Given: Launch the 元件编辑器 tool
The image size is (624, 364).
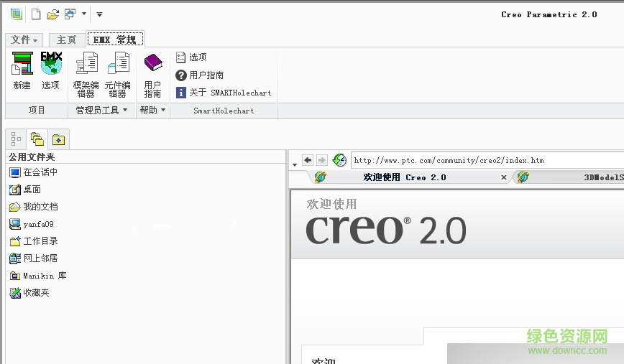Looking at the screenshot, I should tap(118, 75).
